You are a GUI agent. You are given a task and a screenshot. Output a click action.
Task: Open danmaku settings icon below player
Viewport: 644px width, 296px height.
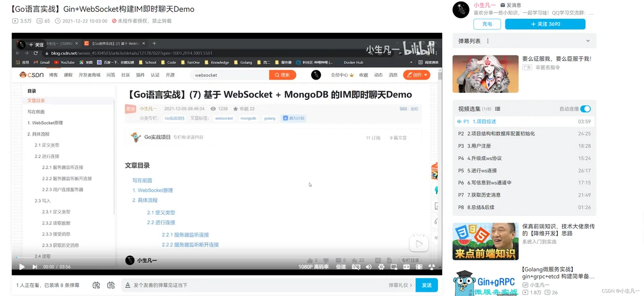(111, 285)
